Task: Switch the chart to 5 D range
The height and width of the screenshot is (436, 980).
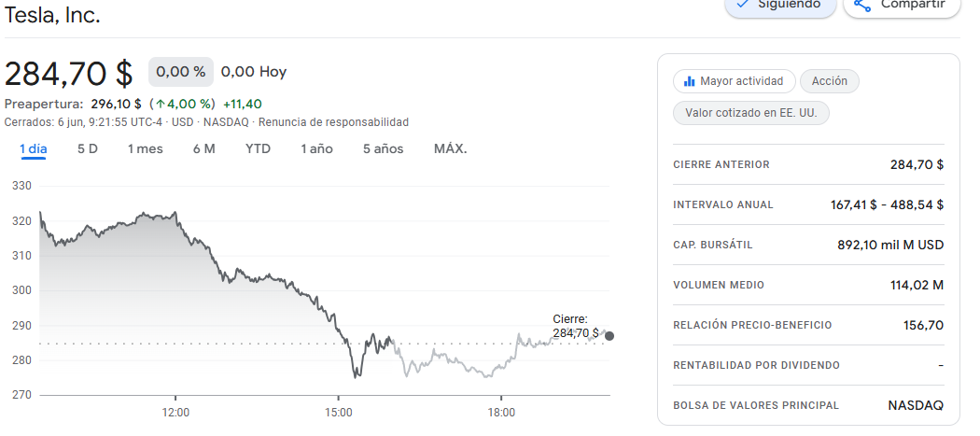Action: (x=88, y=148)
